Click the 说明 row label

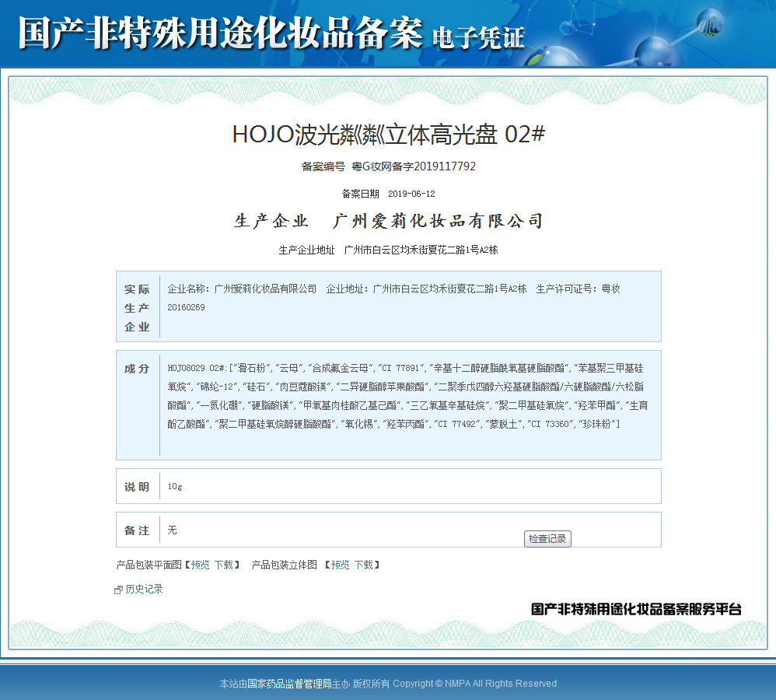(x=137, y=487)
